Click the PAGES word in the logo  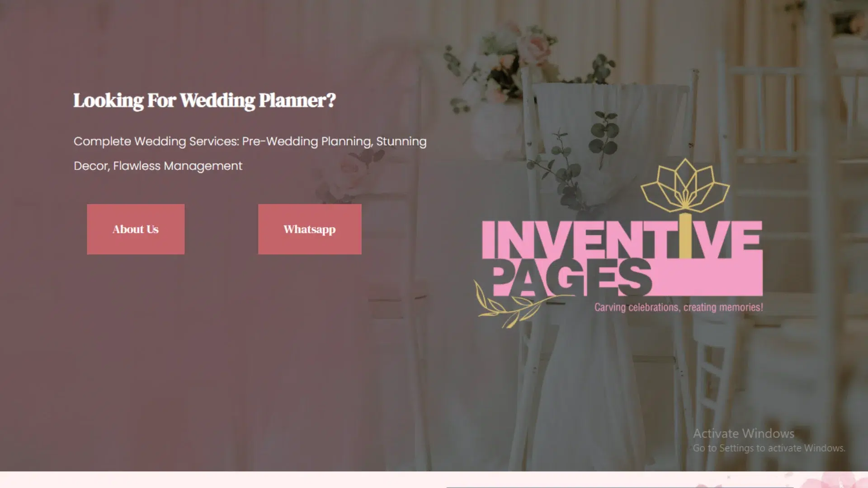[x=571, y=278]
